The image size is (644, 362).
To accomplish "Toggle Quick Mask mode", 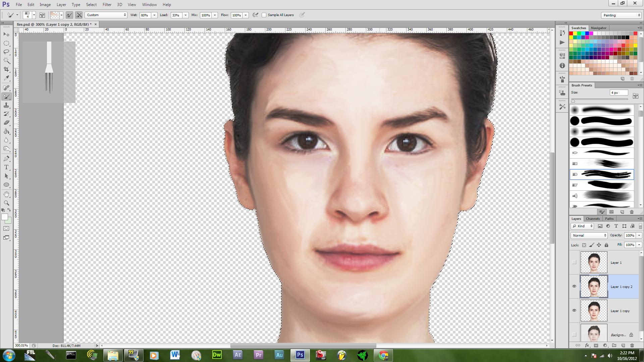I will [x=6, y=229].
